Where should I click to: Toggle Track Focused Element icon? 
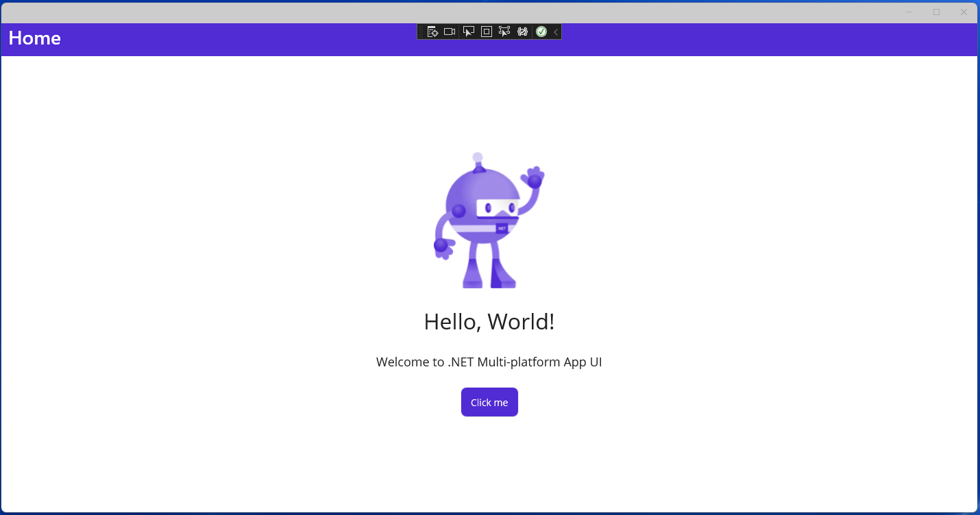click(x=504, y=32)
